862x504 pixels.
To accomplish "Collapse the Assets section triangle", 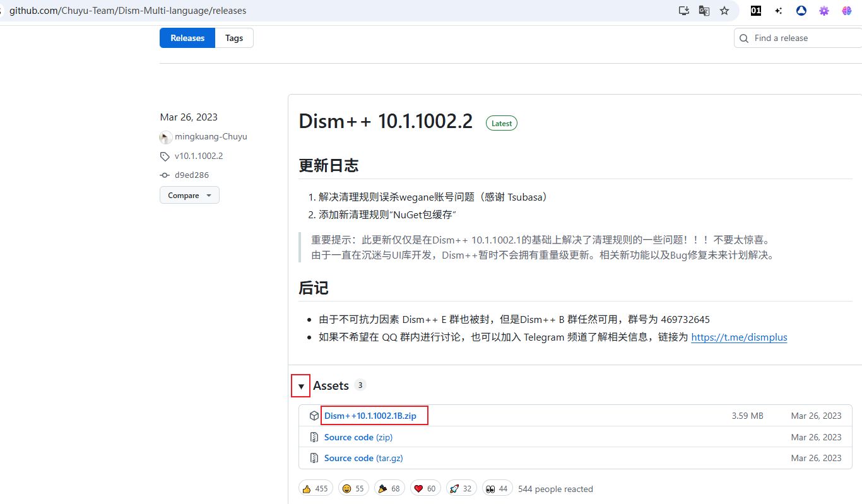I will pos(301,386).
